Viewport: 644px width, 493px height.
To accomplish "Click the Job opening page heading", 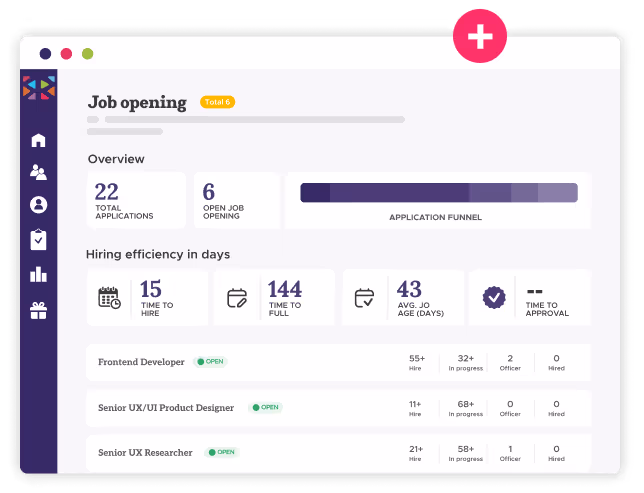I will click(x=137, y=103).
